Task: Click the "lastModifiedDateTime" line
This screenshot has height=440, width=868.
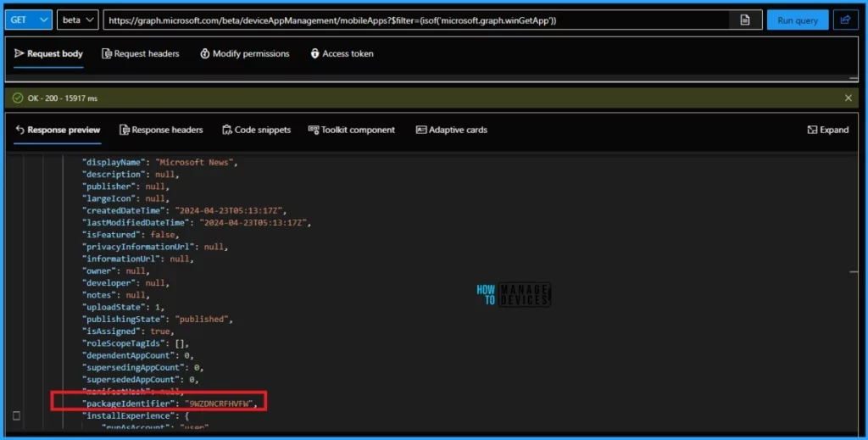Action: point(197,223)
